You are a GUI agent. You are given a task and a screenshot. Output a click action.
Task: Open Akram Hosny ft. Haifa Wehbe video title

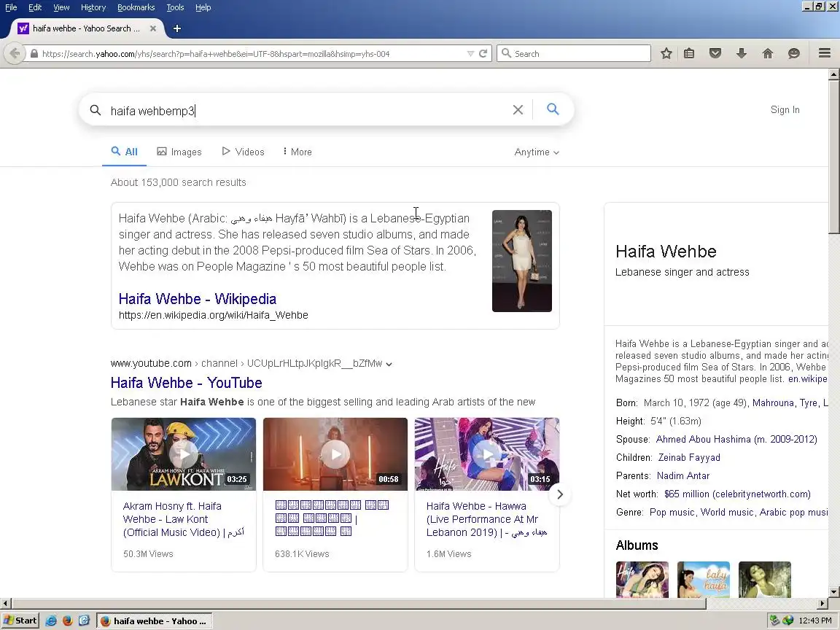(x=183, y=519)
